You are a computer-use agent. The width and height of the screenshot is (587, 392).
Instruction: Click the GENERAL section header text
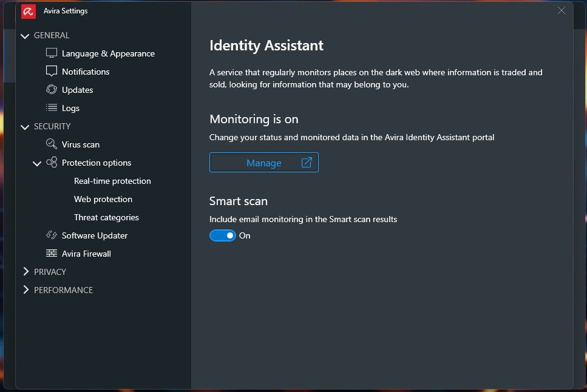(52, 35)
